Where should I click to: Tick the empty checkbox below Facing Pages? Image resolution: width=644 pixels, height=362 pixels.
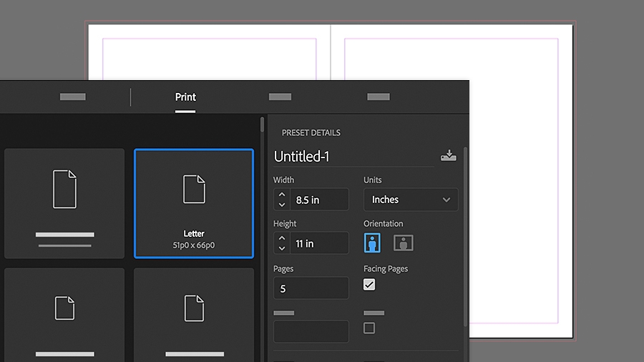pos(369,328)
